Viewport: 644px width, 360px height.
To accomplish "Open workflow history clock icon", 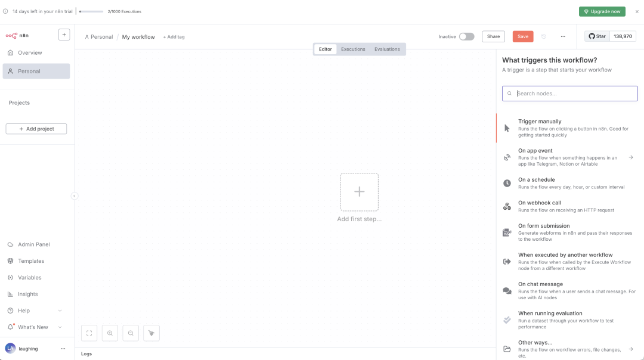I will (544, 36).
